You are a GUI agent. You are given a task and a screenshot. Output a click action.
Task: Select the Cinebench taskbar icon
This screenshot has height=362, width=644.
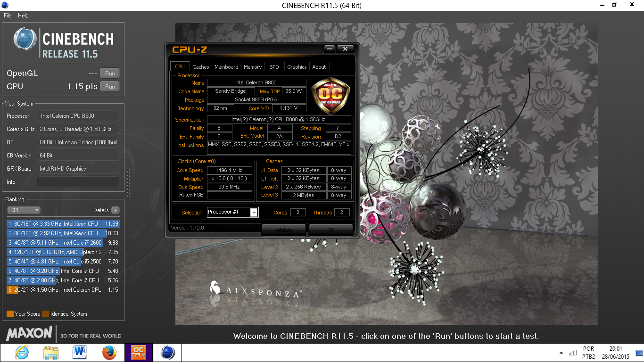168,352
